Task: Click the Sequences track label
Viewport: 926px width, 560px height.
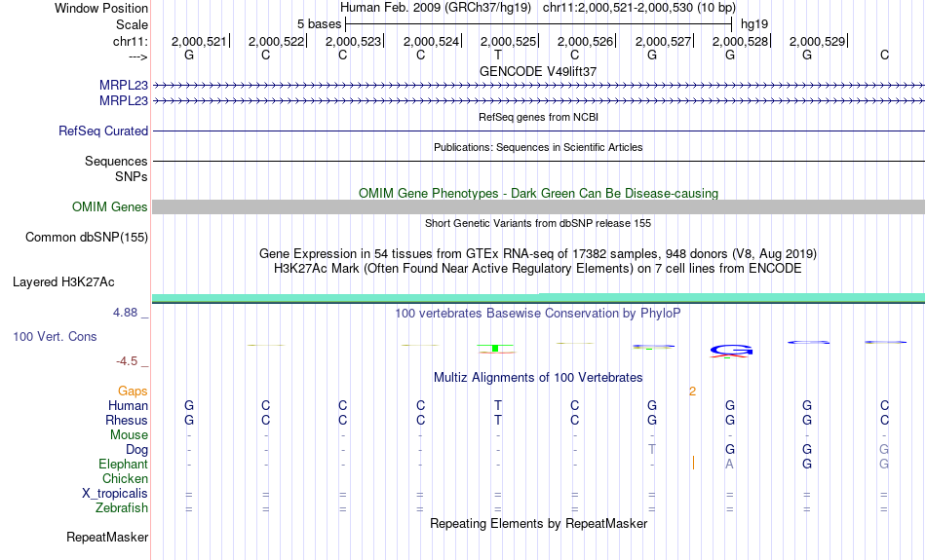Action: click(116, 161)
